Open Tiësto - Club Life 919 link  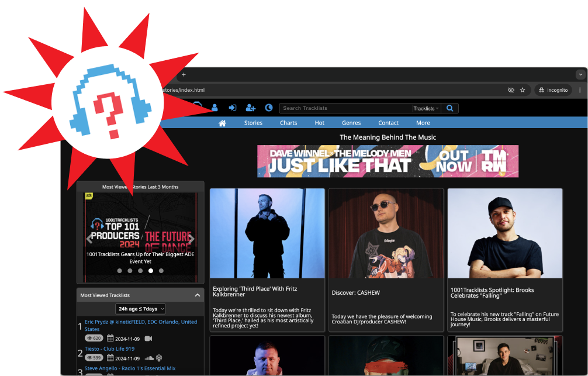tap(109, 349)
